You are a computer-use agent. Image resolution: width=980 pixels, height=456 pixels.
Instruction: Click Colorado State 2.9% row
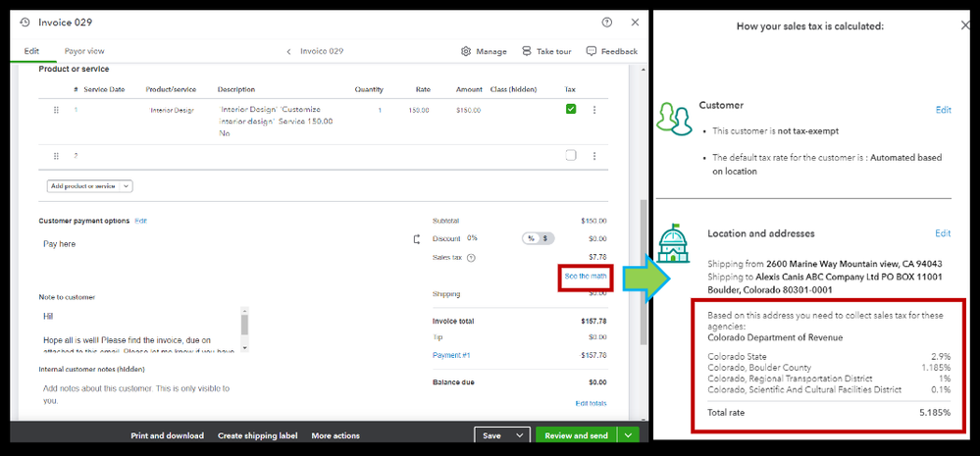click(829, 357)
